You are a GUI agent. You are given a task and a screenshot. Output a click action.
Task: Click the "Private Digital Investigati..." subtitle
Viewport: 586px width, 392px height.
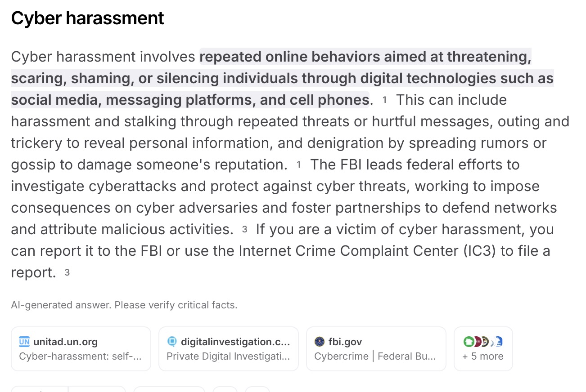[228, 356]
